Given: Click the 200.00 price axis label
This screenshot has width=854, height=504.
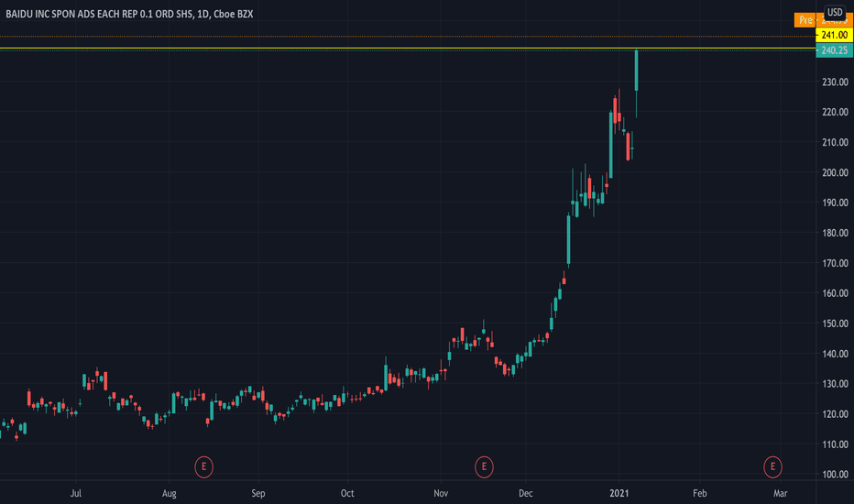Looking at the screenshot, I should pyautogui.click(x=835, y=172).
